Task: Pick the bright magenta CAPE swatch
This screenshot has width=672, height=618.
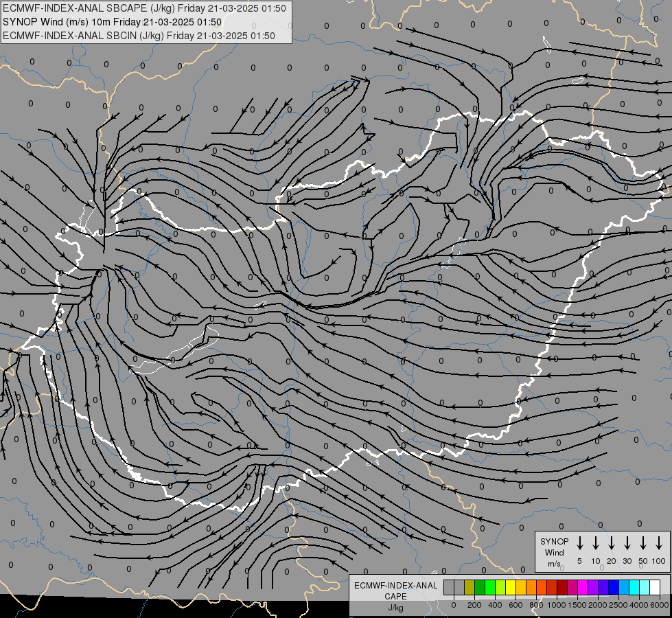Action: pyautogui.click(x=583, y=587)
